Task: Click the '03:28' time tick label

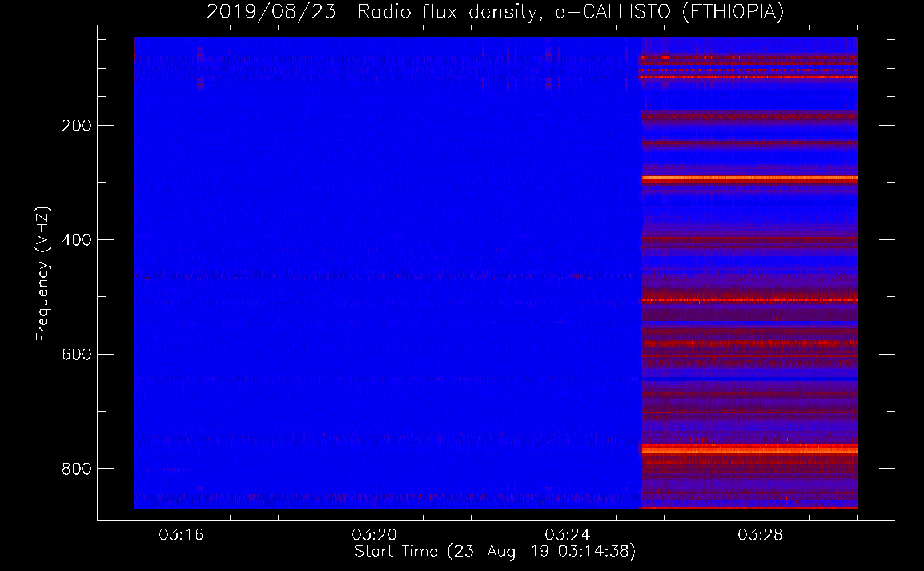Action: pyautogui.click(x=761, y=535)
